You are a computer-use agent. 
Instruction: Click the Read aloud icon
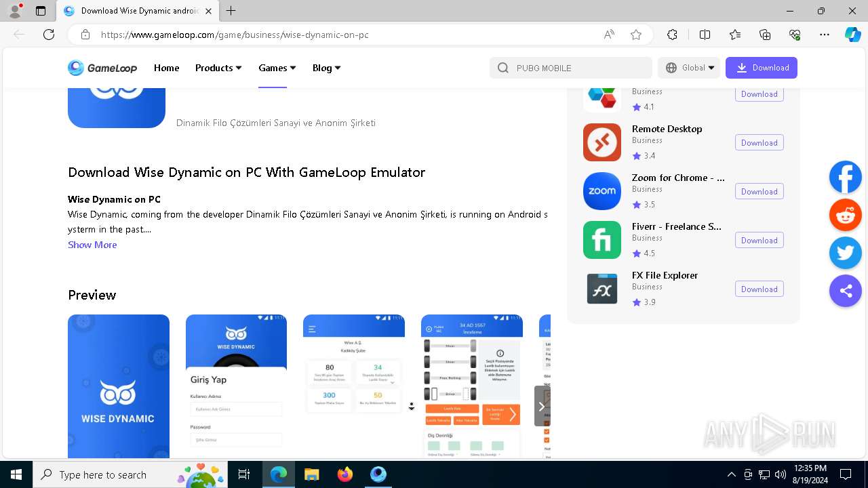tap(609, 35)
